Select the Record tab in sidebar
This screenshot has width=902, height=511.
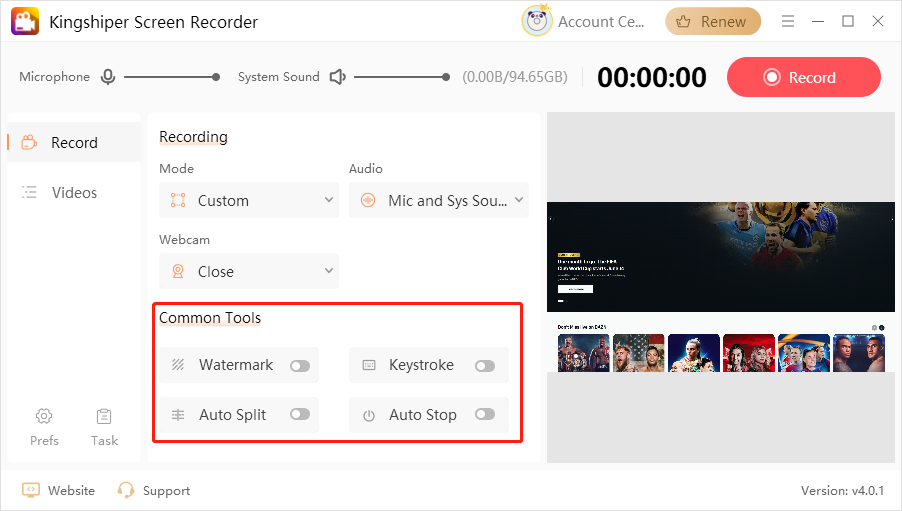coord(73,142)
